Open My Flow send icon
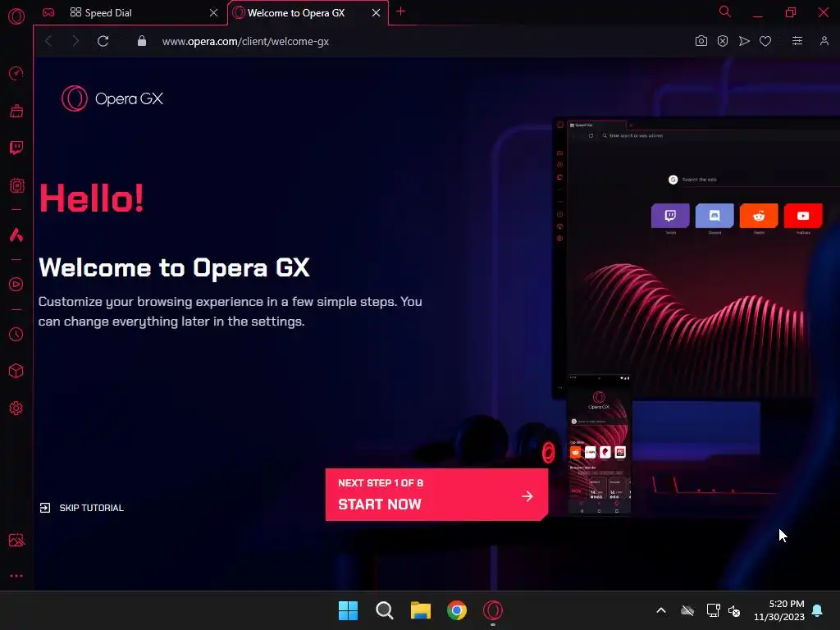840x630 pixels. coord(744,41)
